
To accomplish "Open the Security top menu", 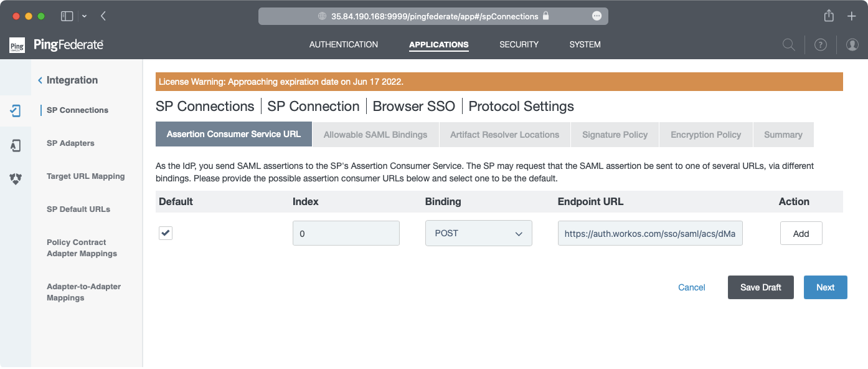I will [x=519, y=45].
